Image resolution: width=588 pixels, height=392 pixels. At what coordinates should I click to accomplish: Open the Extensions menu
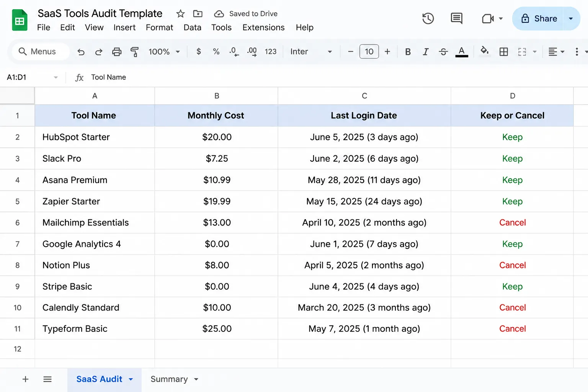point(263,28)
